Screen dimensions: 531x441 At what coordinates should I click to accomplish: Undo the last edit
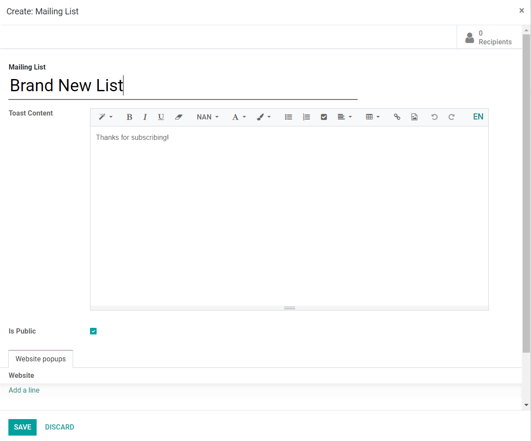coord(434,117)
